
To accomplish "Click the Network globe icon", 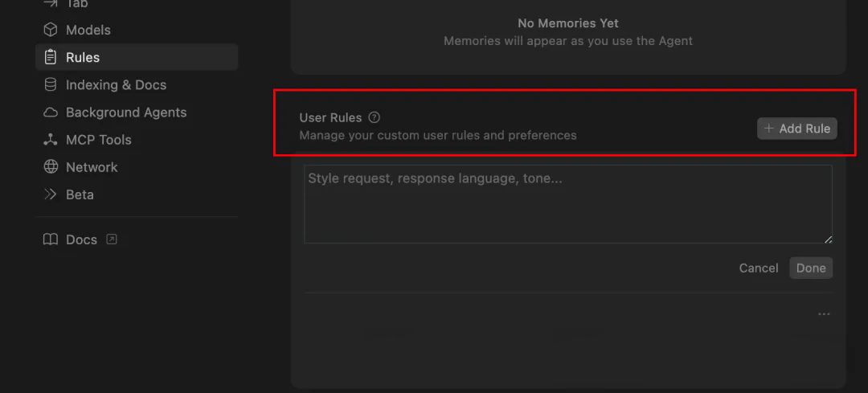I will (51, 167).
